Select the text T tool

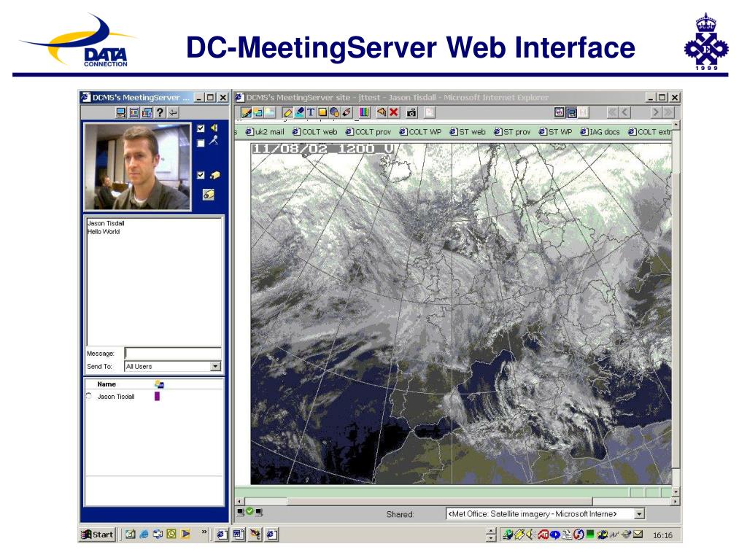311,112
